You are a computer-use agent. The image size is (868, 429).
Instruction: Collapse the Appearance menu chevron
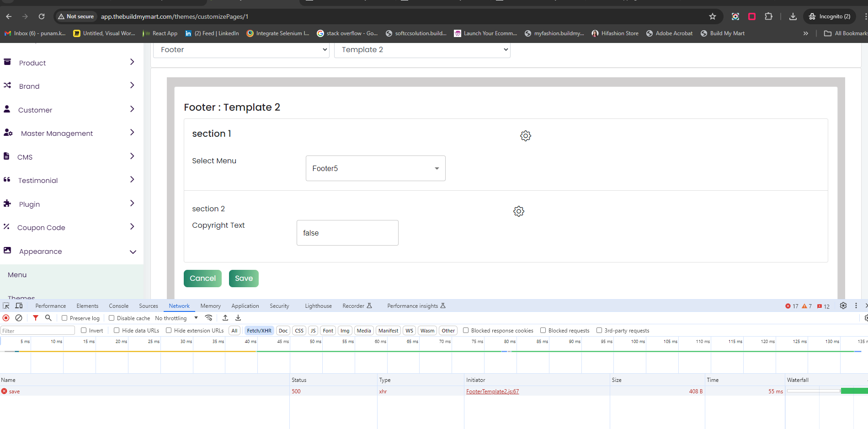click(133, 252)
